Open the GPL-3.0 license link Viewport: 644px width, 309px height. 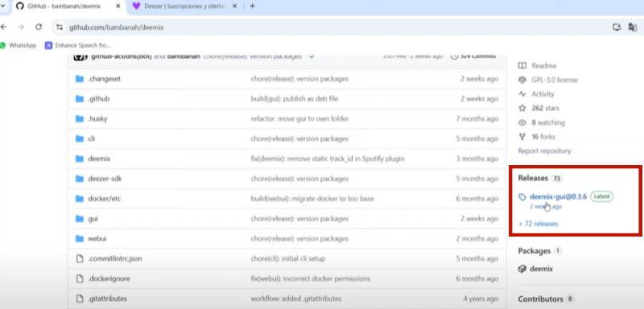pyautogui.click(x=555, y=80)
